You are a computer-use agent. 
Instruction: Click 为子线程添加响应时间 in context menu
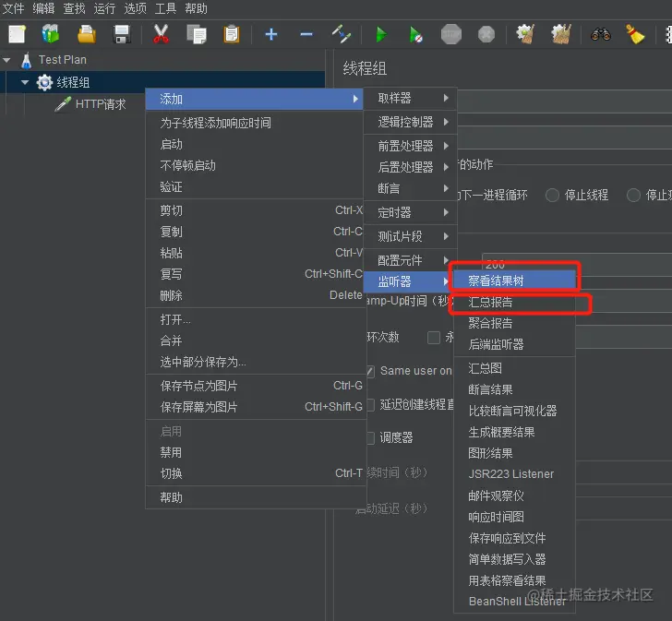tap(256, 124)
